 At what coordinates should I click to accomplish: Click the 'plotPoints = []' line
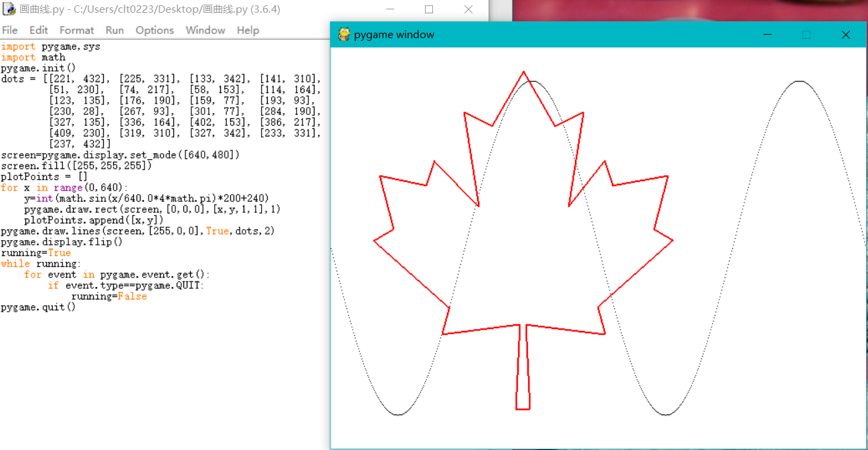click(x=45, y=177)
